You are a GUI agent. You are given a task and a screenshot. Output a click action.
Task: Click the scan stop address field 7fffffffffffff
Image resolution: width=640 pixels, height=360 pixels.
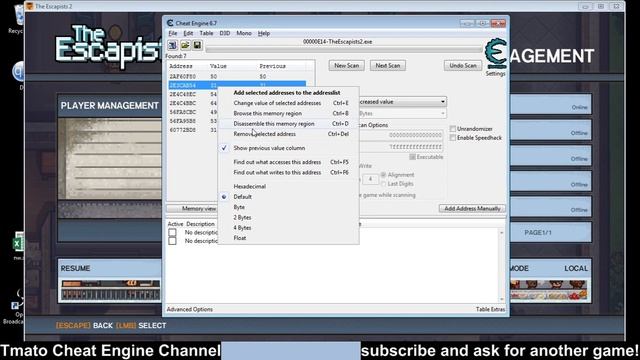(401, 147)
